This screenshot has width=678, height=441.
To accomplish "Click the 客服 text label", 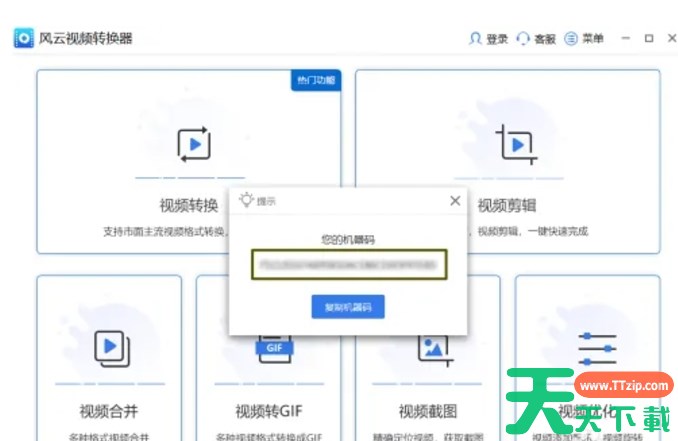I will click(x=545, y=39).
